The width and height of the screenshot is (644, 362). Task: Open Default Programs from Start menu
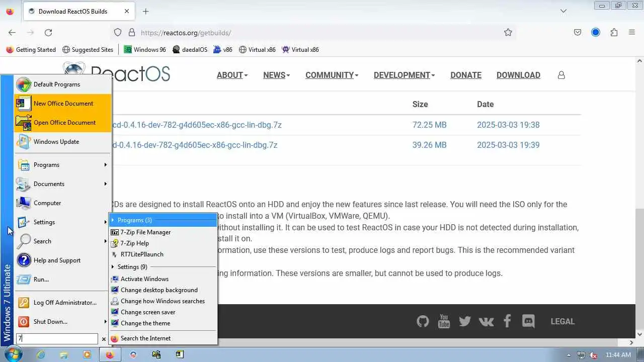[62, 84]
